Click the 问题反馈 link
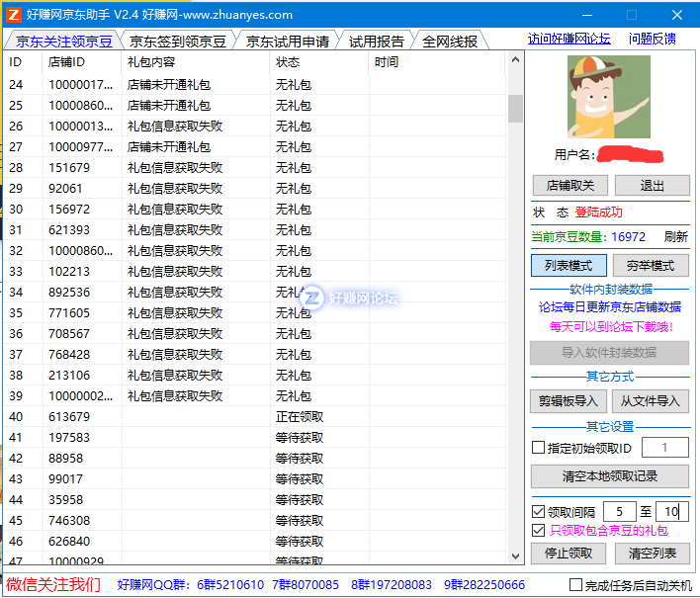Screen dimensions: 700x598 [x=652, y=39]
